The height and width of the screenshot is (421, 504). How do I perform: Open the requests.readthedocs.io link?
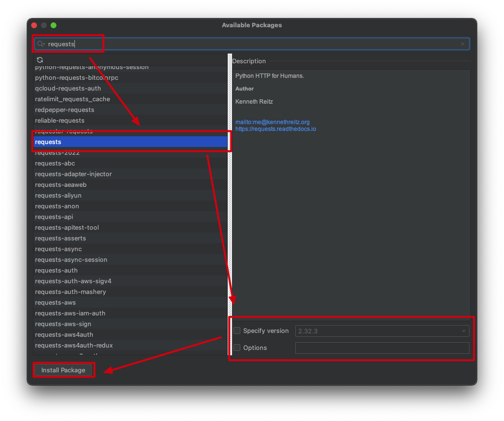275,129
